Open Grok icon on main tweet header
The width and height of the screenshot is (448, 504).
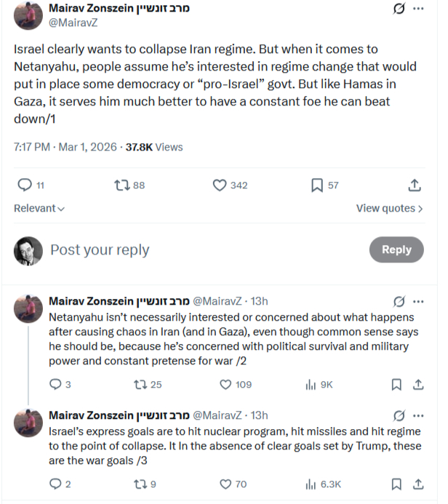pos(398,9)
